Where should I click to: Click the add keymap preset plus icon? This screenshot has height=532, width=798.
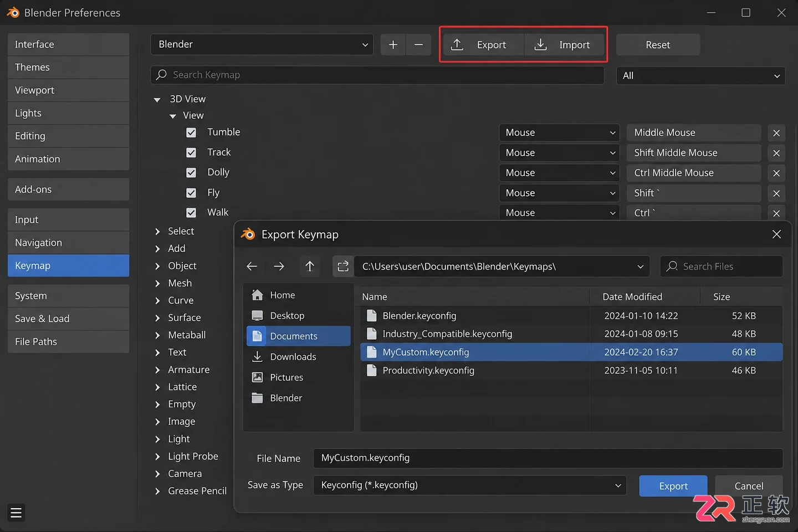[x=393, y=45]
